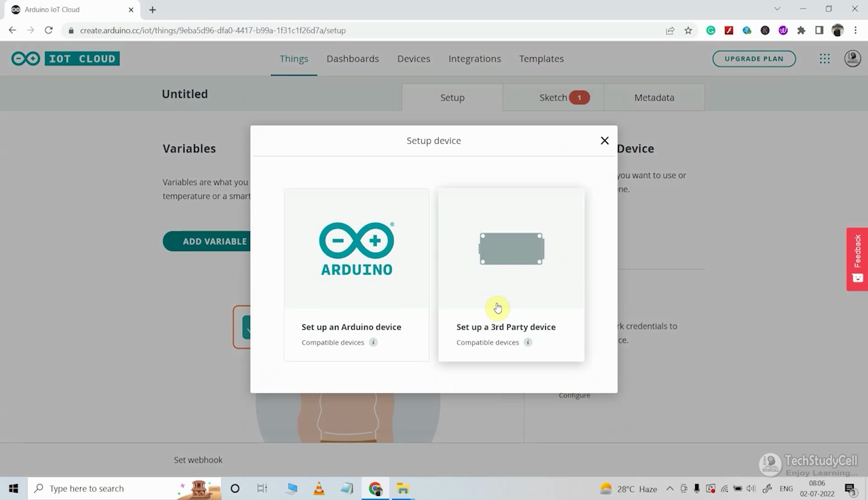Image resolution: width=868 pixels, height=500 pixels.
Task: Expand the hidden taskbar icons chevron
Action: (669, 488)
